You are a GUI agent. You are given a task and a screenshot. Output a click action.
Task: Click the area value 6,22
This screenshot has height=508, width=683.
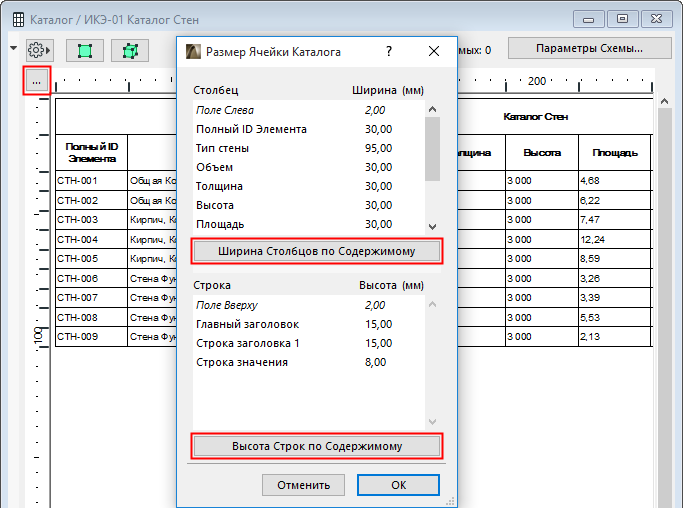coord(590,200)
